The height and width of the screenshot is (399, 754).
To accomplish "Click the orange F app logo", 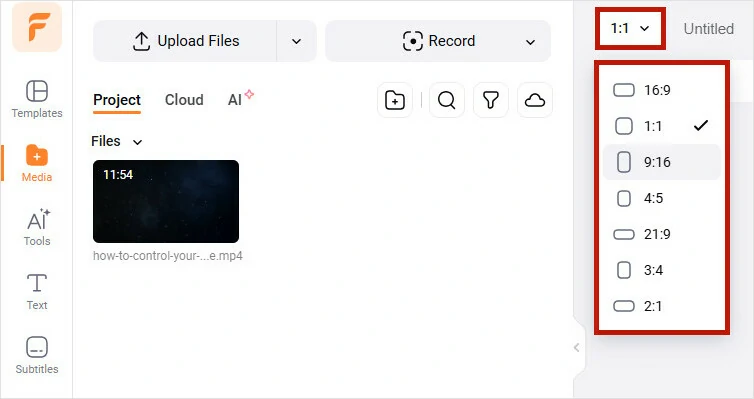I will [x=37, y=27].
